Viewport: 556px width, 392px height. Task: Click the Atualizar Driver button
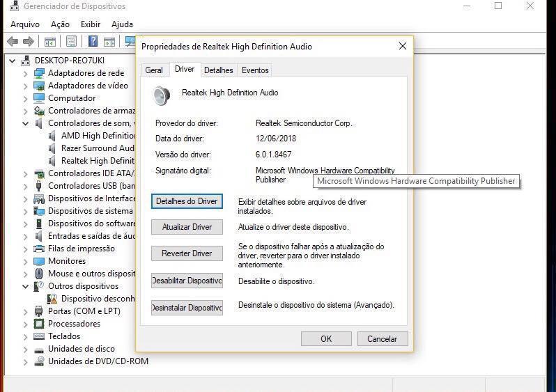pos(187,227)
